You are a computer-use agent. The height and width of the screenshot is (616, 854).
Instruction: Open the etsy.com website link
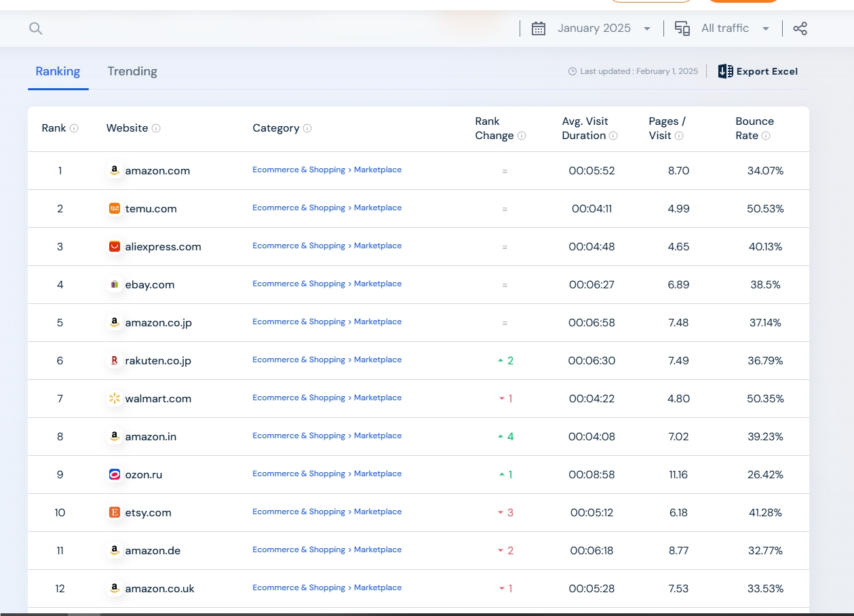coord(149,513)
